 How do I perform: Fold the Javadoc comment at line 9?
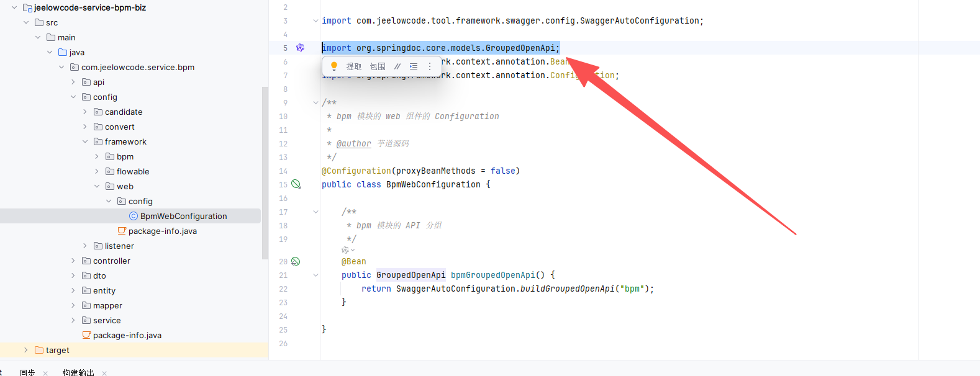(x=315, y=102)
